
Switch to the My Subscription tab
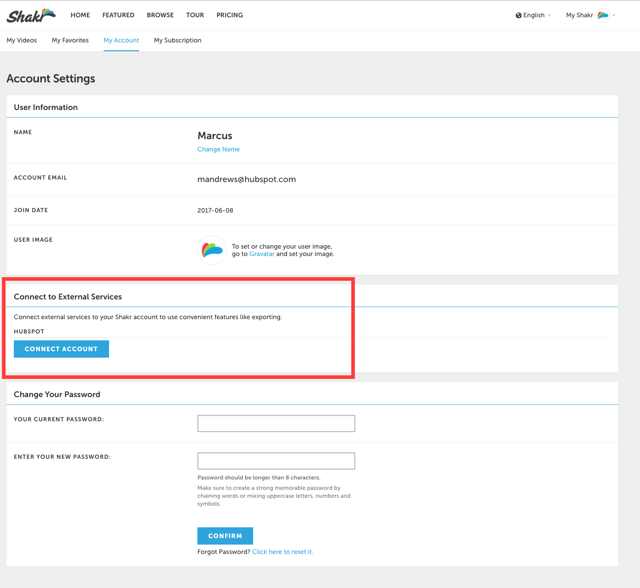coord(177,41)
